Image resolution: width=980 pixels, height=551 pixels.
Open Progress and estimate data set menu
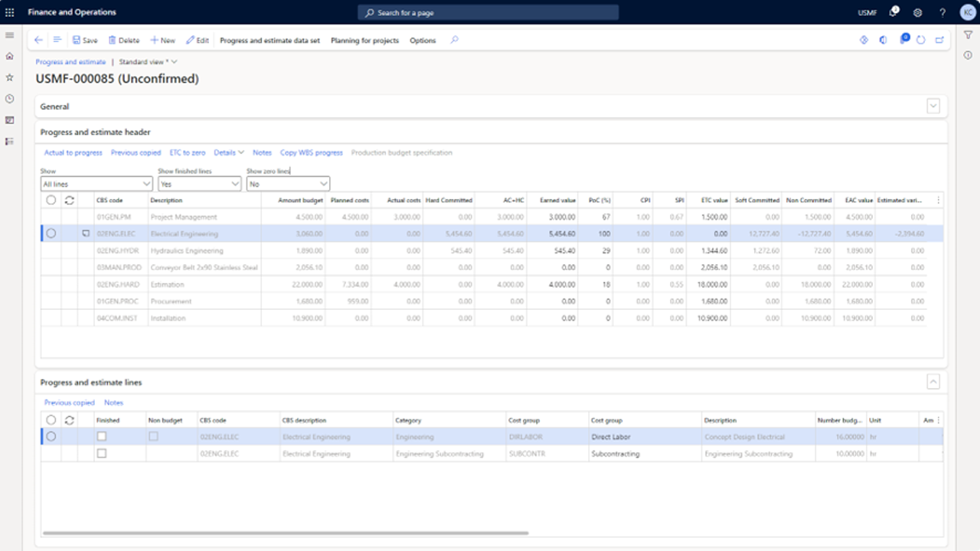(x=269, y=41)
